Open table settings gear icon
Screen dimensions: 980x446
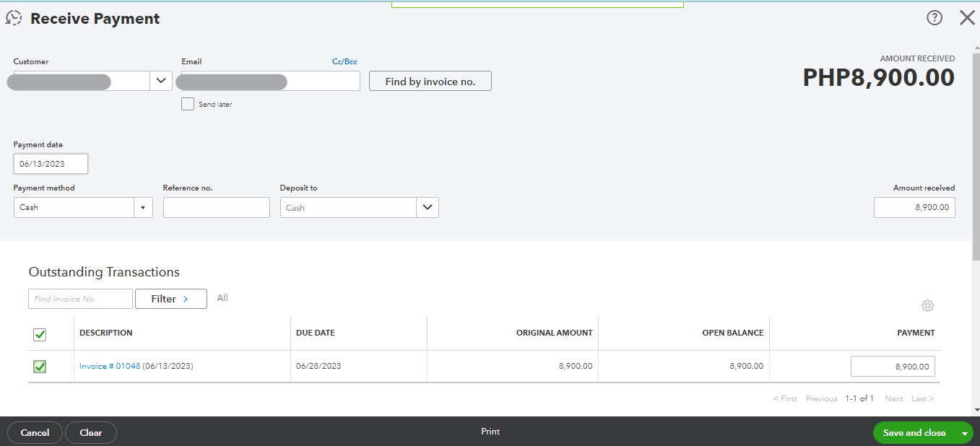[928, 305]
